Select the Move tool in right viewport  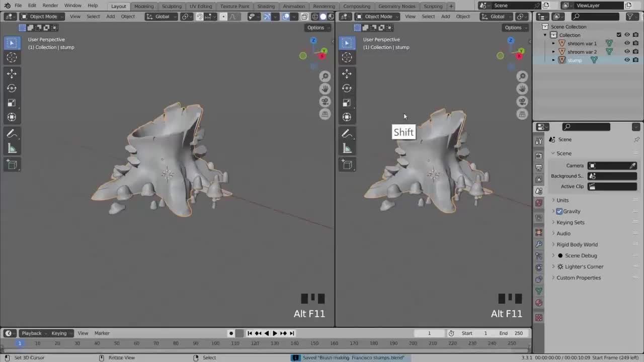(347, 73)
